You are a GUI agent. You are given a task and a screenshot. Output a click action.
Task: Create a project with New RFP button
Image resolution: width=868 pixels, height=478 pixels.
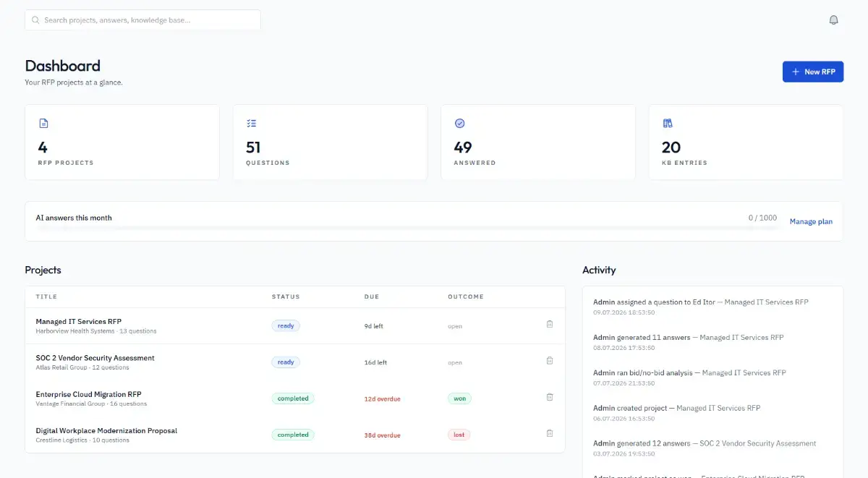point(813,72)
